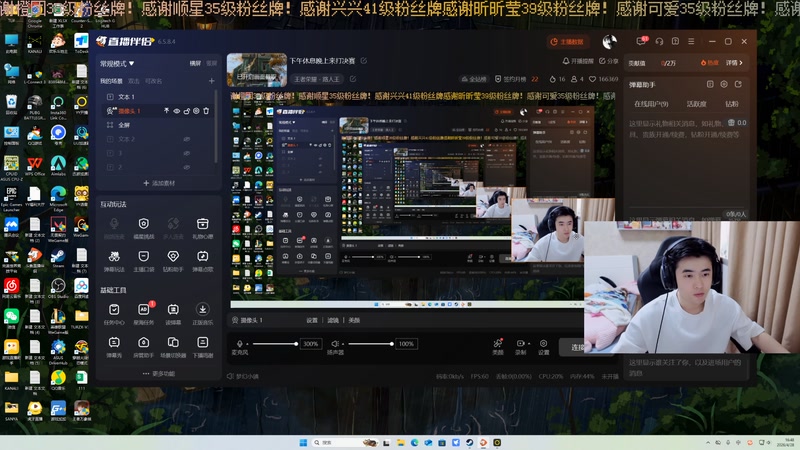
Task: Select the 文本 1 source row
Action: 158,96
